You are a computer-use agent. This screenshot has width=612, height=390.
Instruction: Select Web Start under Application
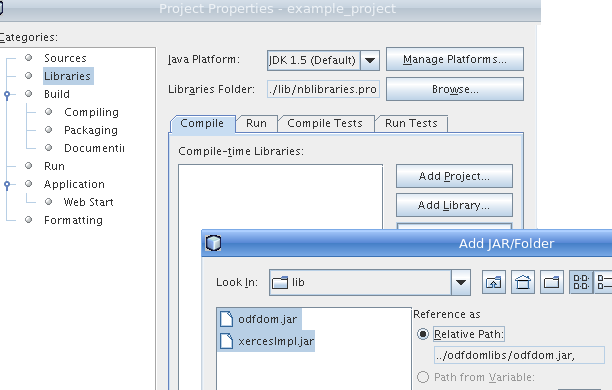(89, 202)
